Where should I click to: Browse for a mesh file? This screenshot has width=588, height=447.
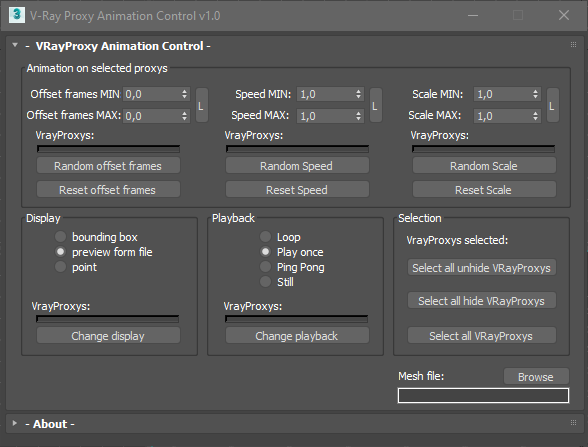click(536, 376)
